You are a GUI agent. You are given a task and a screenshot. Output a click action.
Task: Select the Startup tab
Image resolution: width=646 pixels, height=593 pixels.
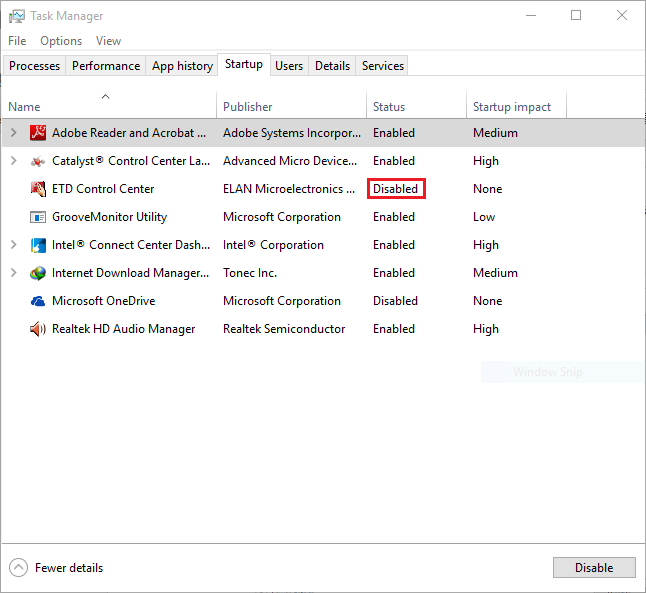244,64
